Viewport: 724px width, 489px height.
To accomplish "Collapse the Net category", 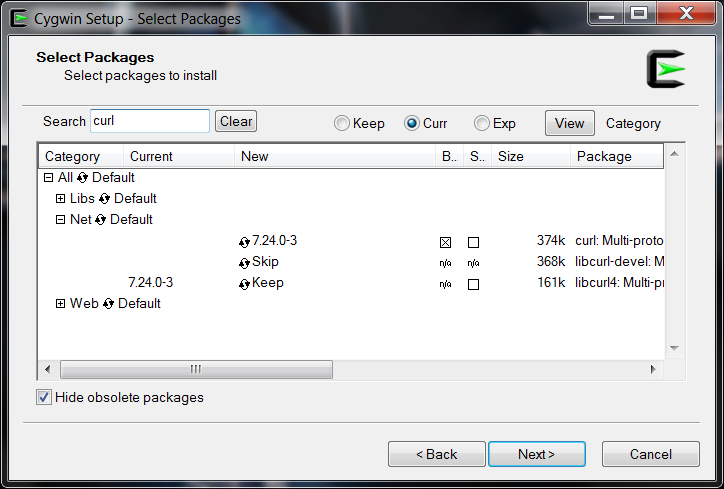I will 60,220.
